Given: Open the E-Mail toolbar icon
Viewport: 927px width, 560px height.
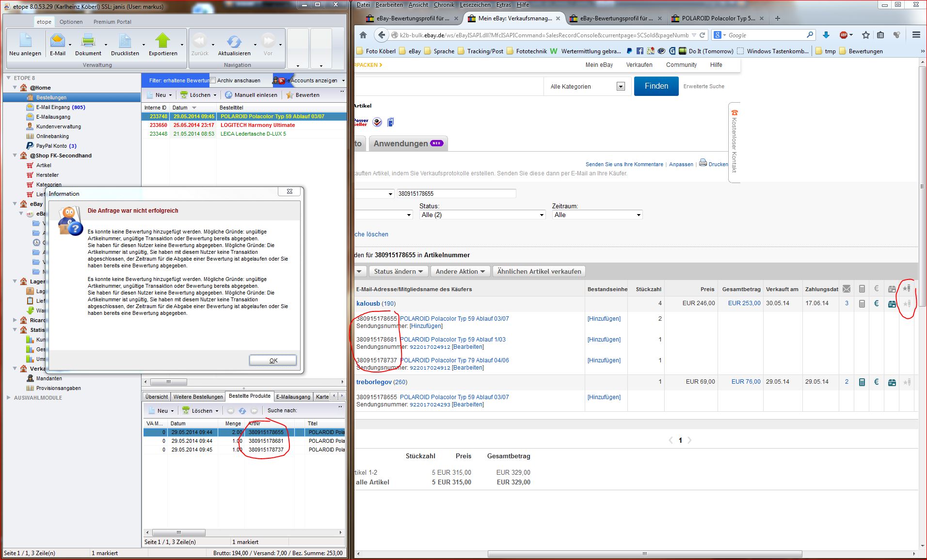Looking at the screenshot, I should [57, 41].
